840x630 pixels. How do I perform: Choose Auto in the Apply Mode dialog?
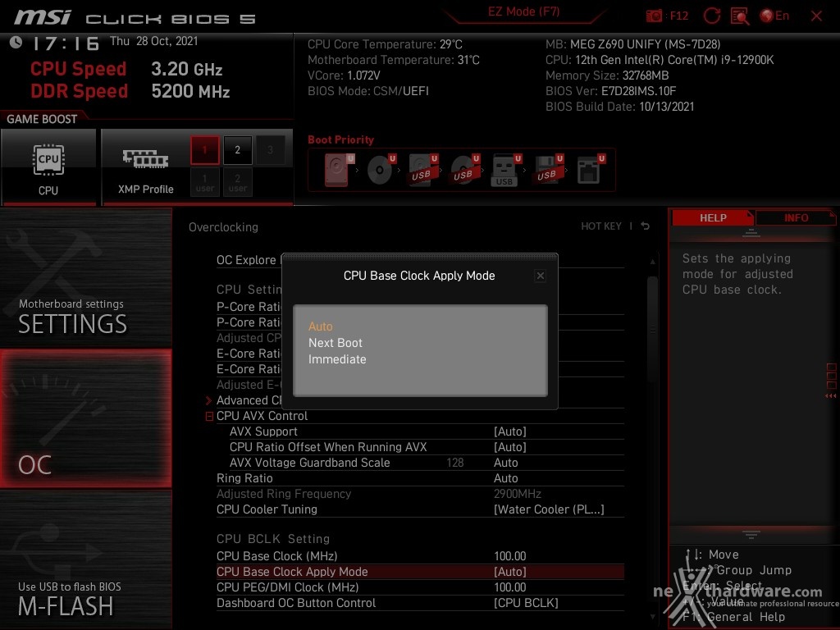pos(321,326)
